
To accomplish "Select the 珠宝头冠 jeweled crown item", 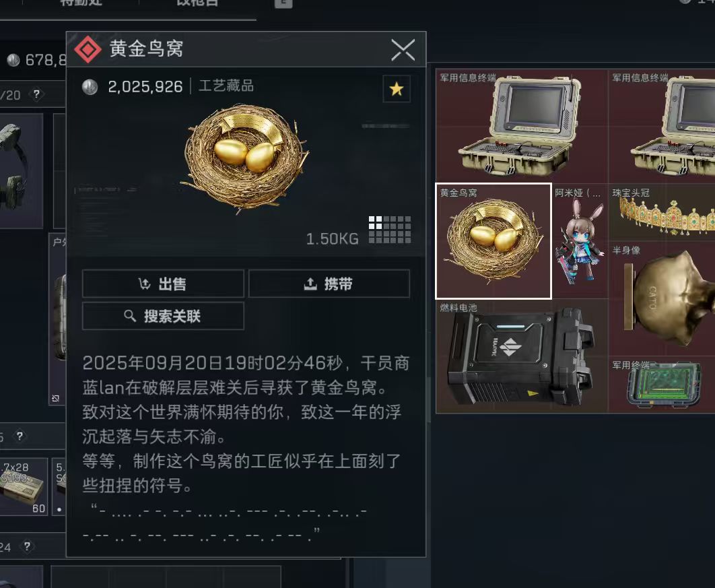I will coord(662,213).
